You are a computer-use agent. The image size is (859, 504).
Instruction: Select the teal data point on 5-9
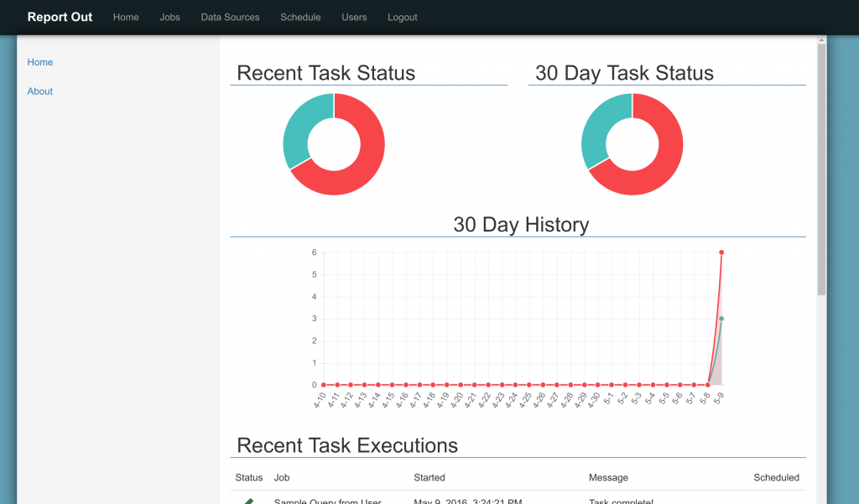(721, 319)
